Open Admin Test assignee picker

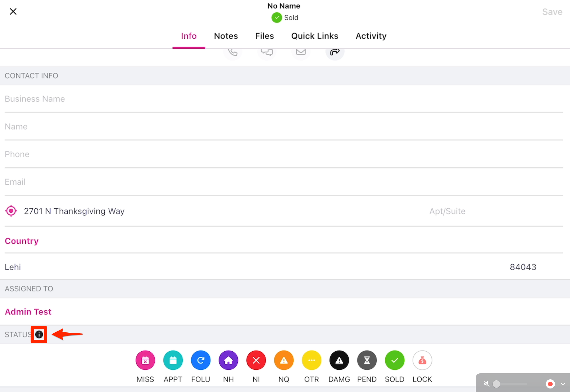(28, 312)
